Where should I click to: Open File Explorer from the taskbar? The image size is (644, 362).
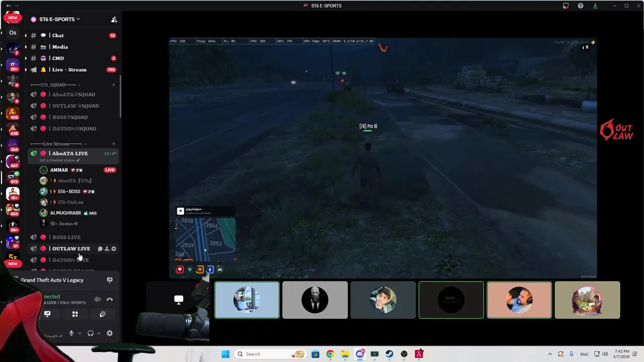pyautogui.click(x=345, y=354)
